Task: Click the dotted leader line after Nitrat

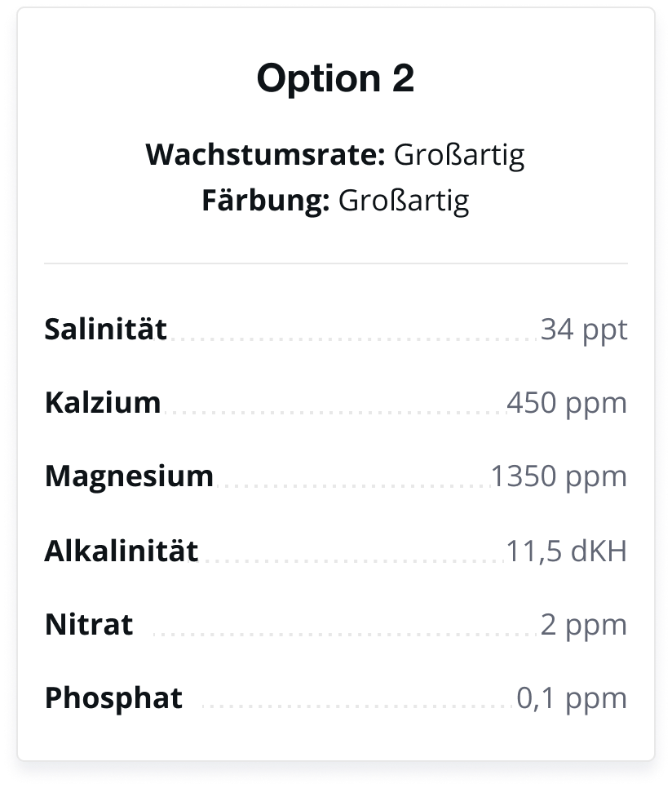Action: tap(346, 634)
